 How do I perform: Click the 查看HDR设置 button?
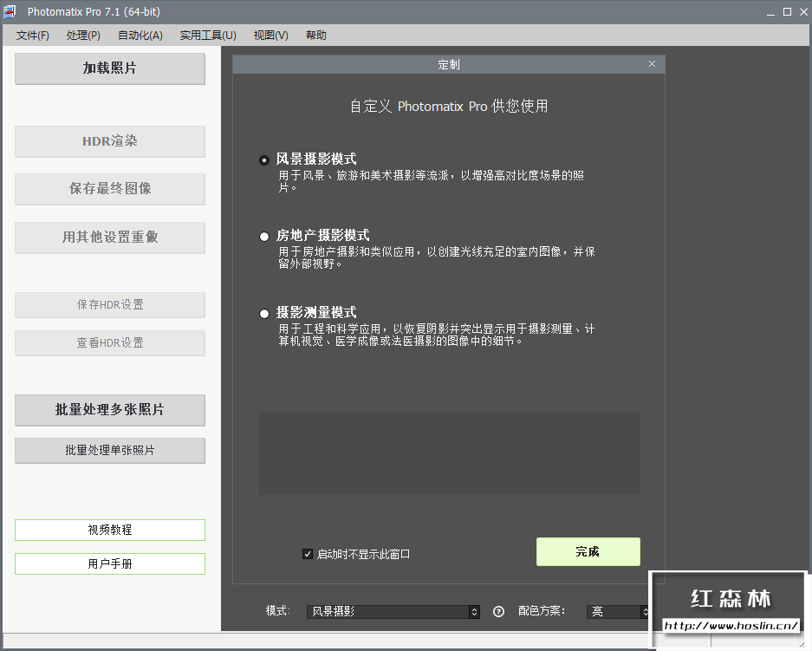tap(110, 343)
